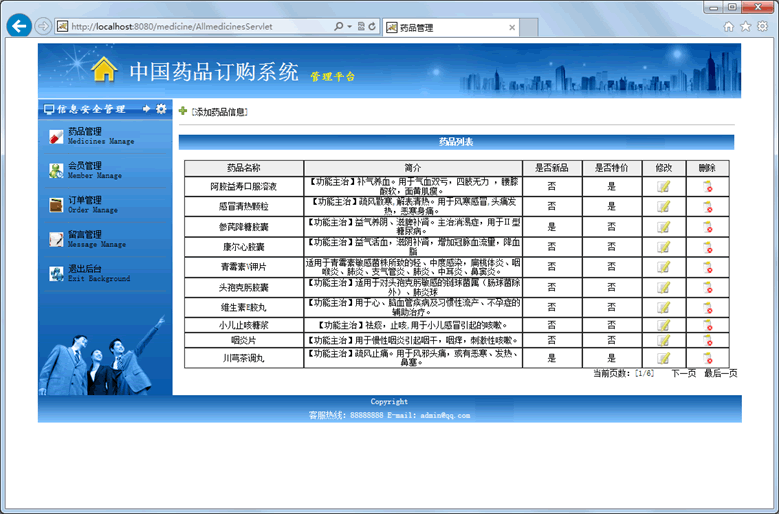This screenshot has height=514, width=779.
Task: Click the 简介 column header
Action: (x=413, y=168)
